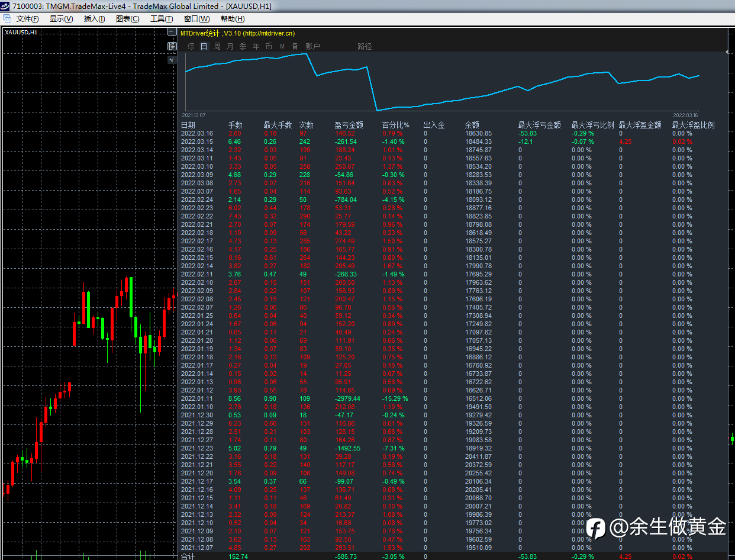Click the 百分比% column header
Image resolution: width=735 pixels, height=560 pixels.
coord(395,125)
